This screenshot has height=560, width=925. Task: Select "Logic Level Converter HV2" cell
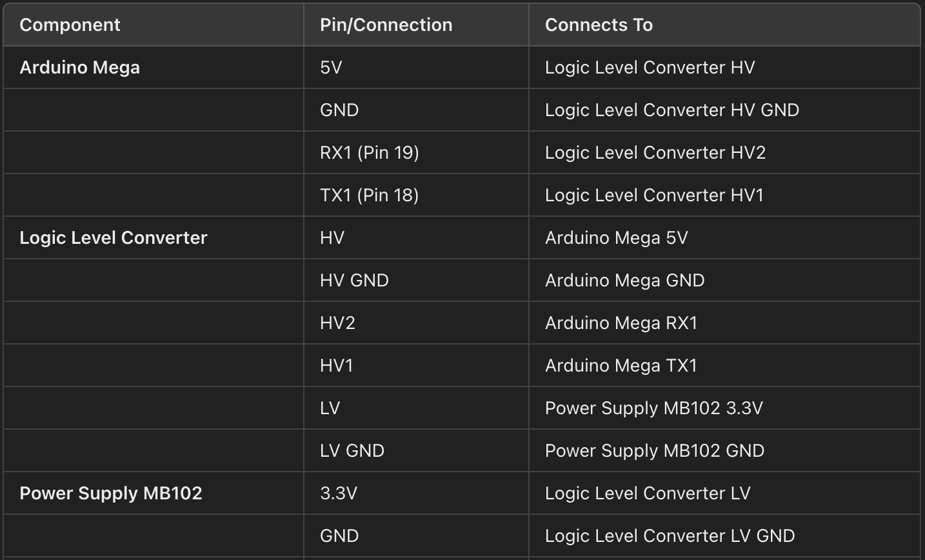tap(655, 153)
